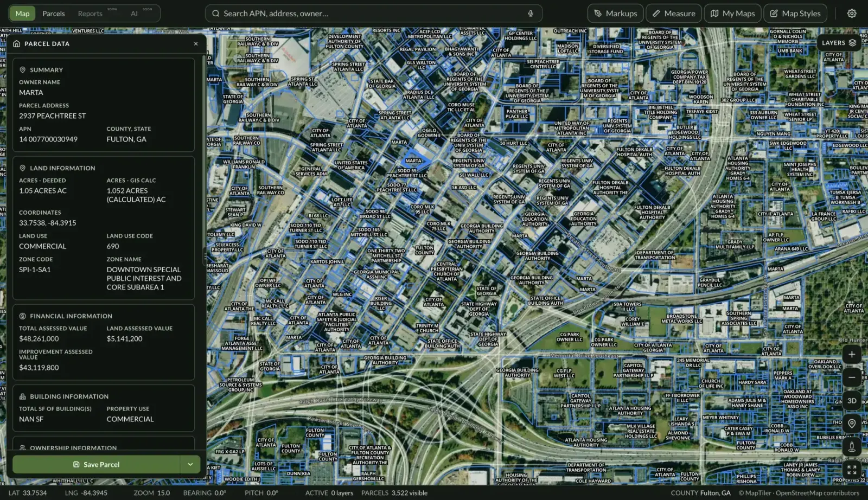The image size is (868, 500).
Task: Click PARCELS 3,522 visible status
Action: [x=394, y=493]
